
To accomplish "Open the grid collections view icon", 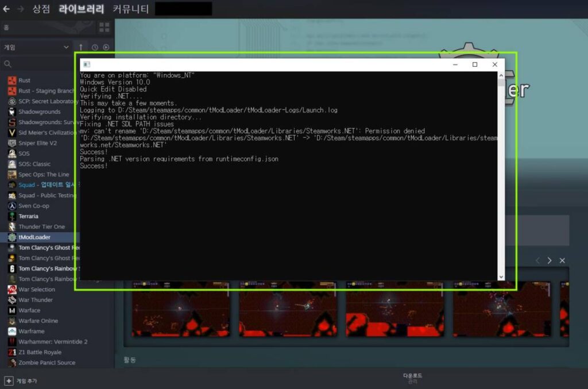I will coord(104,27).
